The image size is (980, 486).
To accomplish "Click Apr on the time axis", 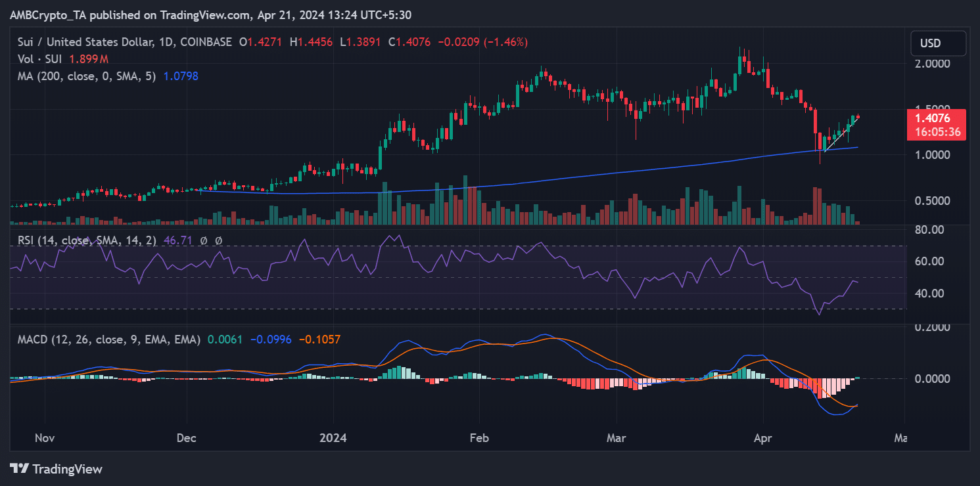I will tap(763, 437).
